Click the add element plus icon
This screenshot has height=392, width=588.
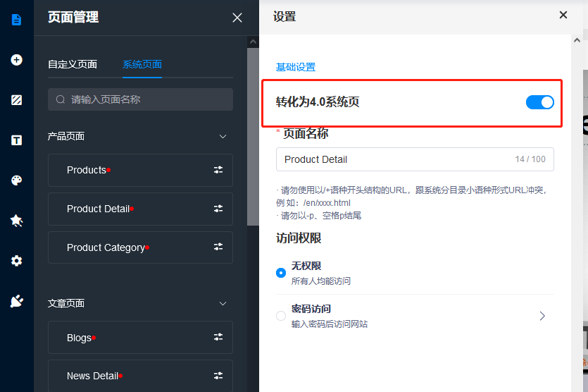(17, 60)
